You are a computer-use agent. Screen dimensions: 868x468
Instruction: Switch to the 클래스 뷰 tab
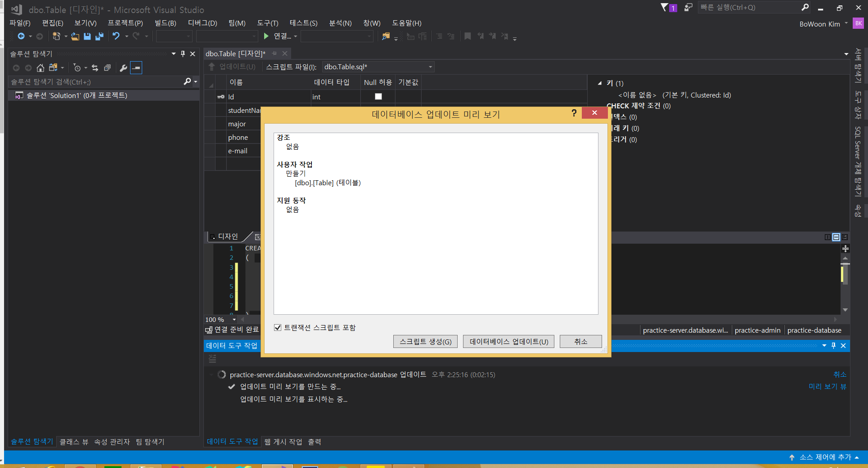click(74, 442)
